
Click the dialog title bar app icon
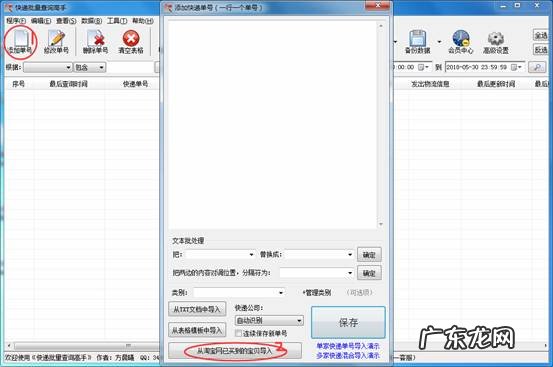coord(169,7)
